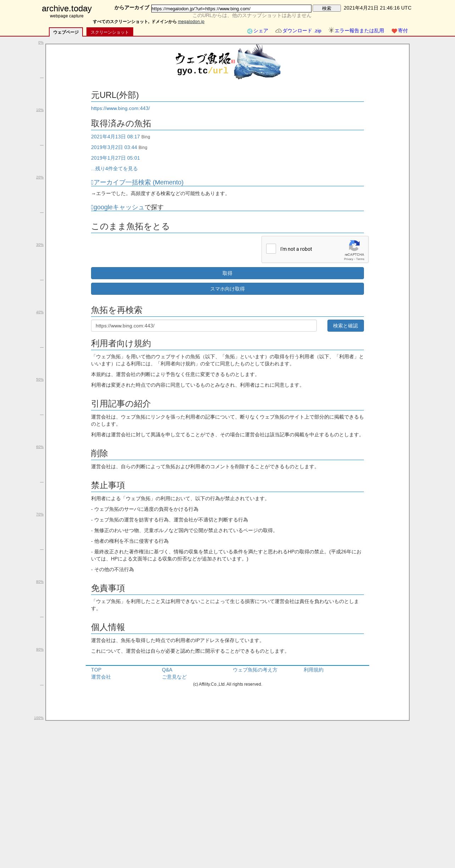This screenshot has width=455, height=868.
Task: Click the 魚拓を再検索 URL input field
Action: click(x=204, y=326)
